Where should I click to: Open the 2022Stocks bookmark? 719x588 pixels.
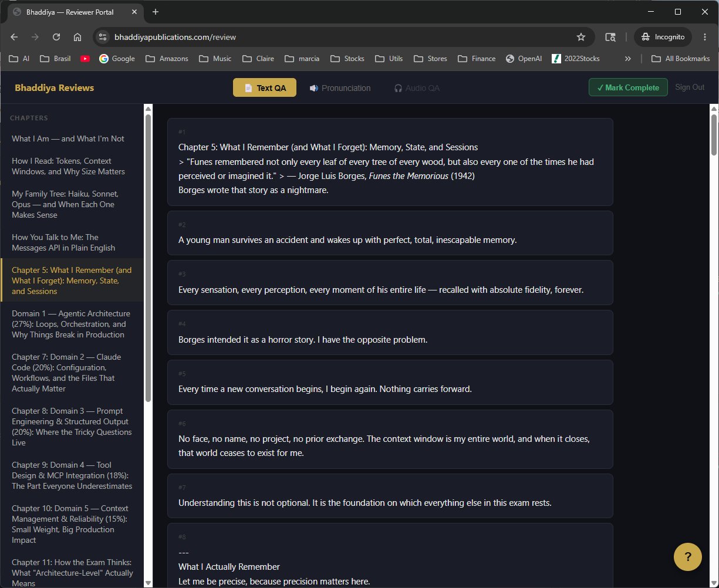(576, 59)
